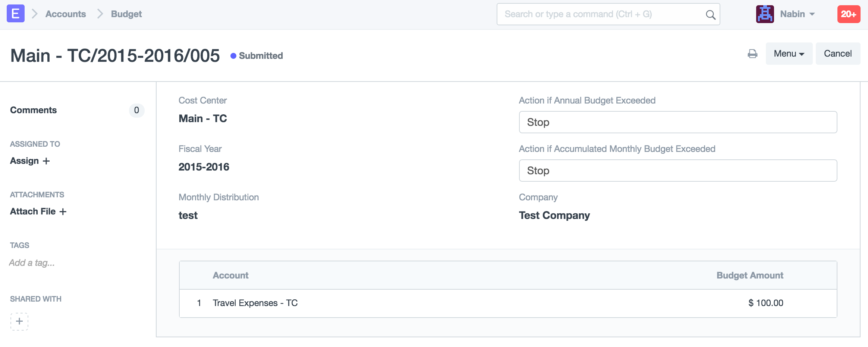Click the Submitted status indicator
Image resolution: width=868 pixels, height=347 pixels.
tap(257, 56)
